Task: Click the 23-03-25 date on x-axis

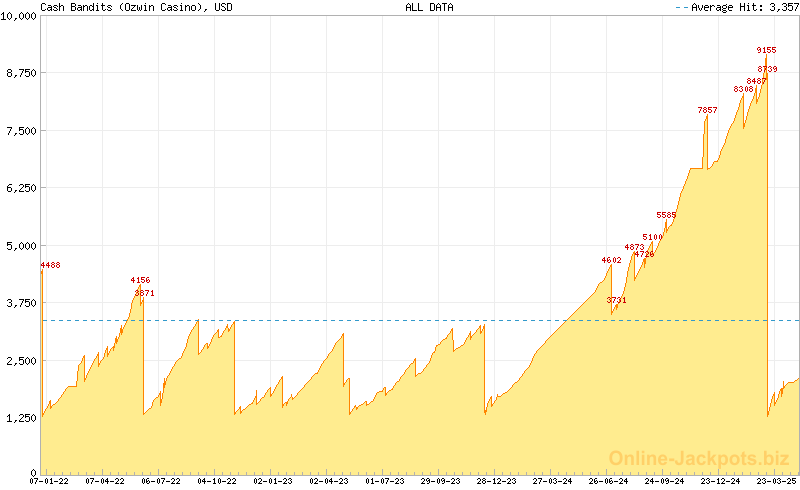Action: (776, 481)
